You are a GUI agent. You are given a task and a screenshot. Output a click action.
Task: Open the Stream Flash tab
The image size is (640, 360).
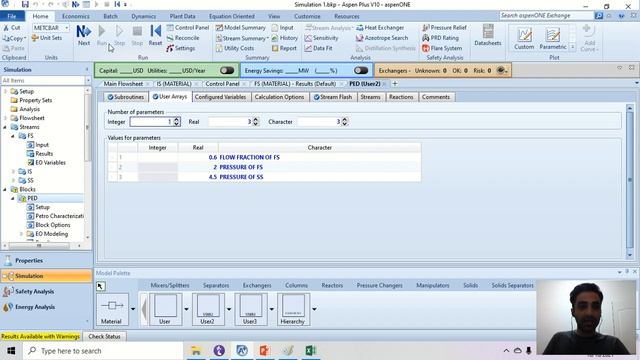[x=333, y=97]
